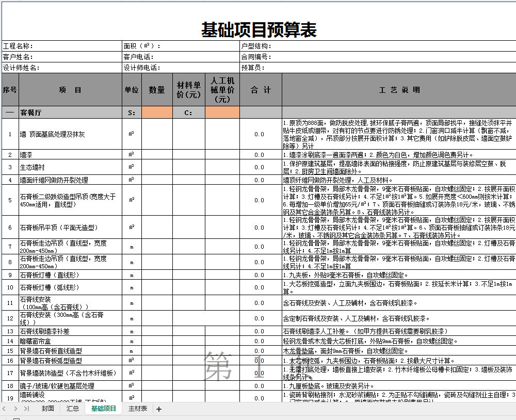Image resolution: width=516 pixels, height=420 pixels.
Task: Select the 石膏板灯槽（直线形） cell
Action: (70, 275)
